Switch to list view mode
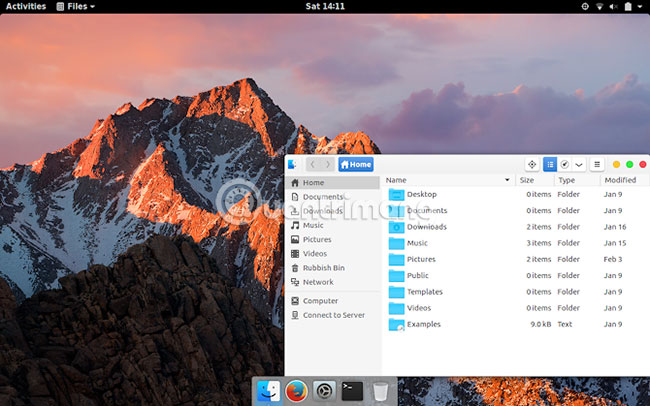The width and height of the screenshot is (650, 406). [549, 164]
